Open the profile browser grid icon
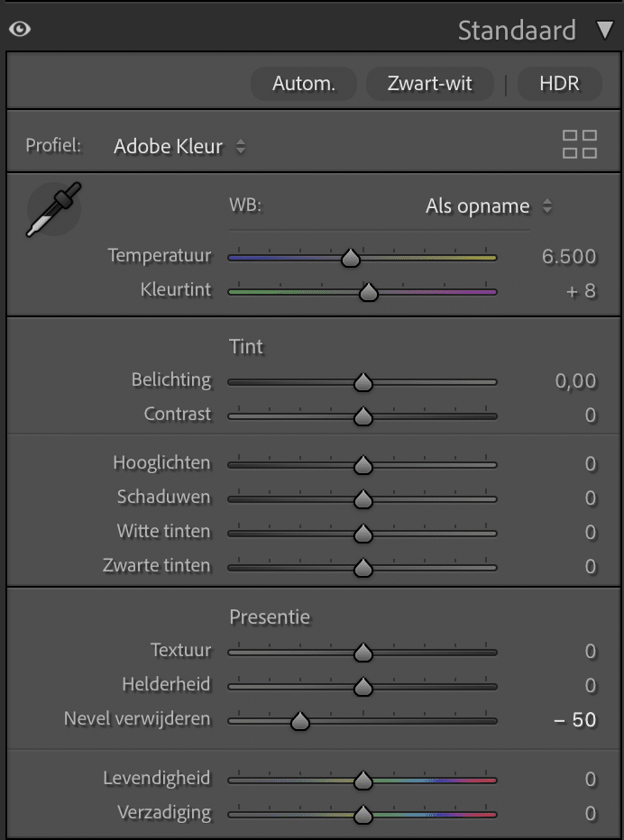The height and width of the screenshot is (840, 624). [580, 144]
